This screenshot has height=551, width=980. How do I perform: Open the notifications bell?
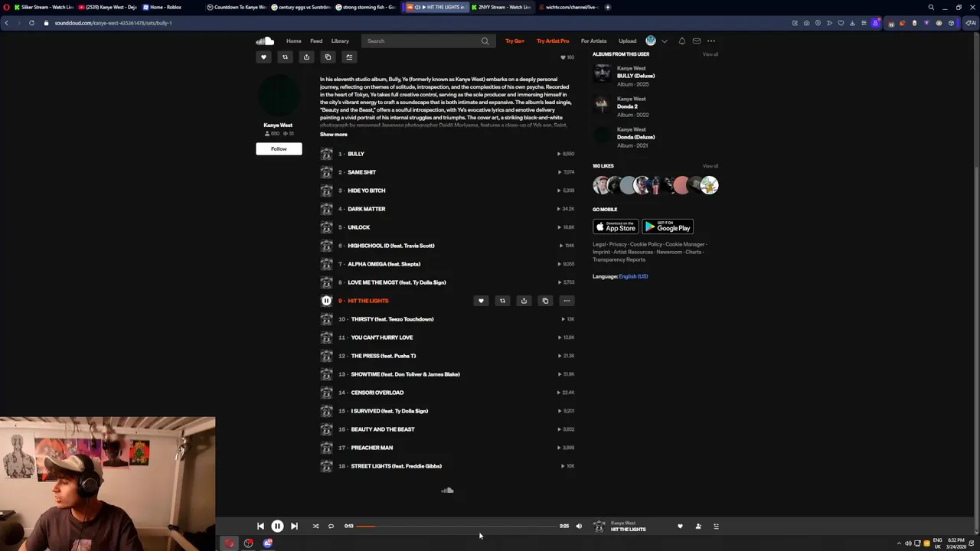(681, 41)
